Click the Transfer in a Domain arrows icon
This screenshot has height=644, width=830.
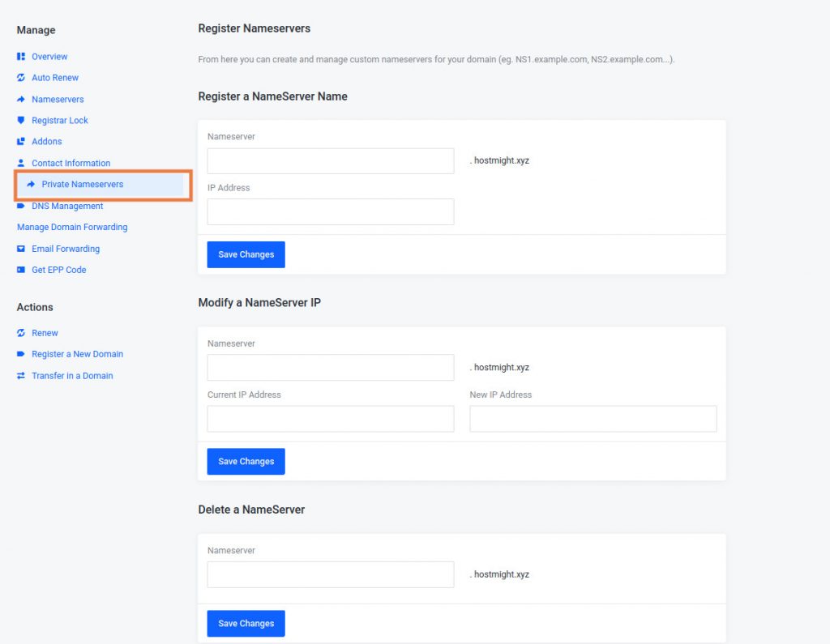[x=20, y=376]
